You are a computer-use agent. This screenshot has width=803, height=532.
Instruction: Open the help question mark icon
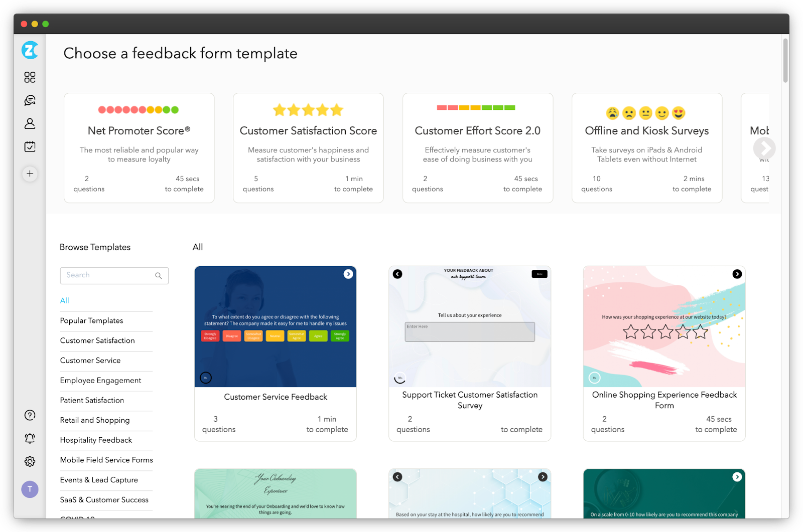click(x=30, y=415)
